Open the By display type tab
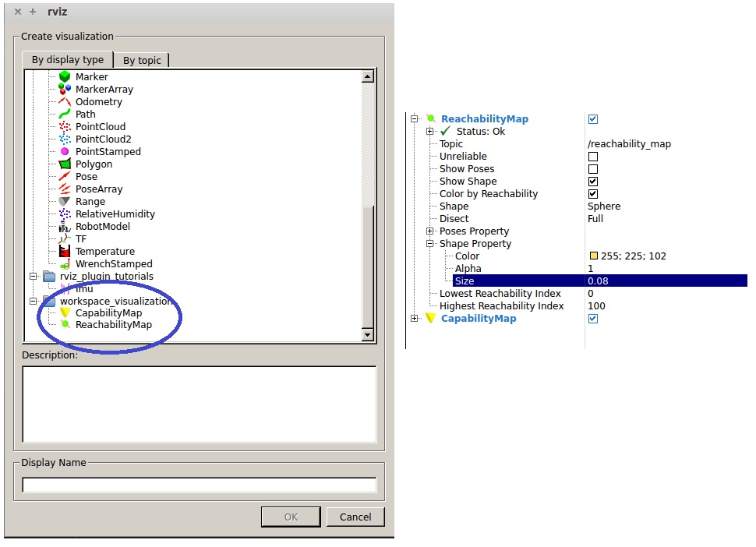 [68, 60]
